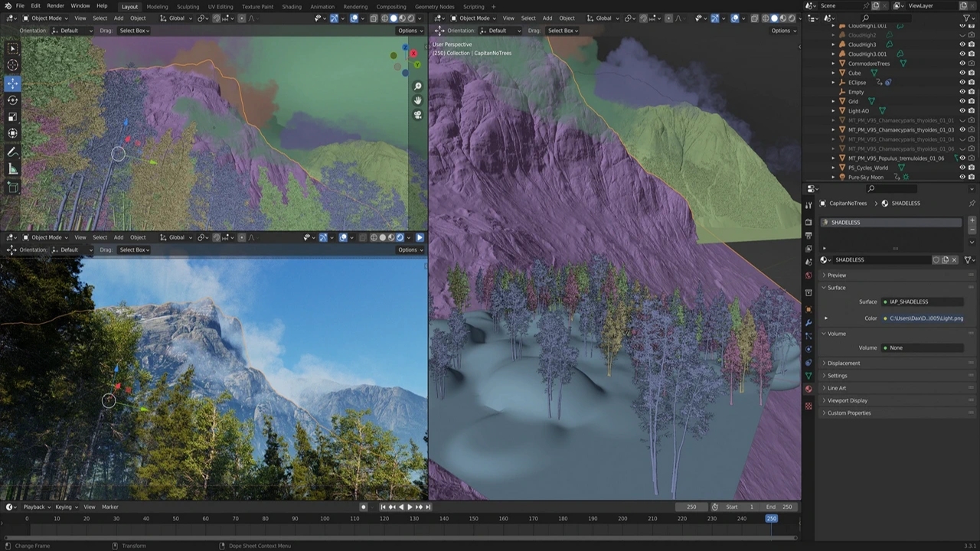Open the Modifiers wrench tab in Properties

[x=808, y=323]
